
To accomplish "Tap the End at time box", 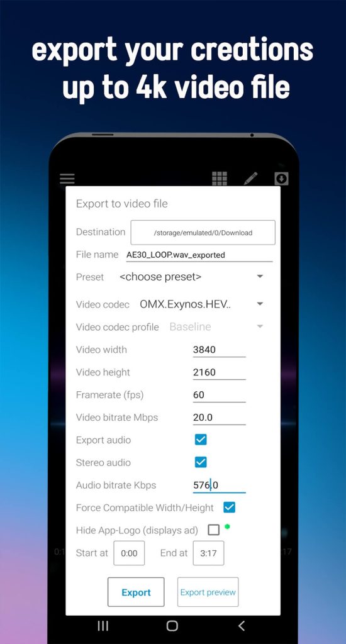I will (208, 553).
